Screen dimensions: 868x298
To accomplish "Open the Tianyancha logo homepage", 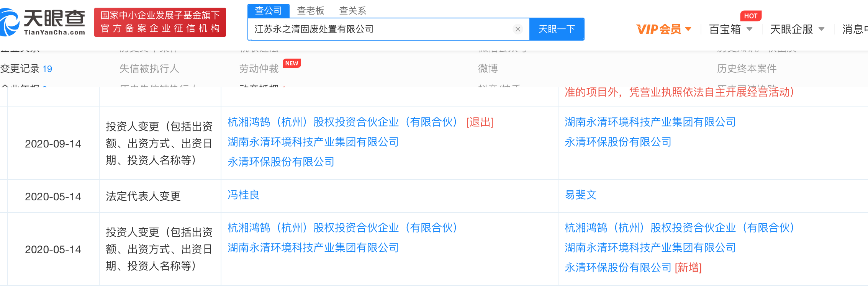I will pyautogui.click(x=43, y=22).
